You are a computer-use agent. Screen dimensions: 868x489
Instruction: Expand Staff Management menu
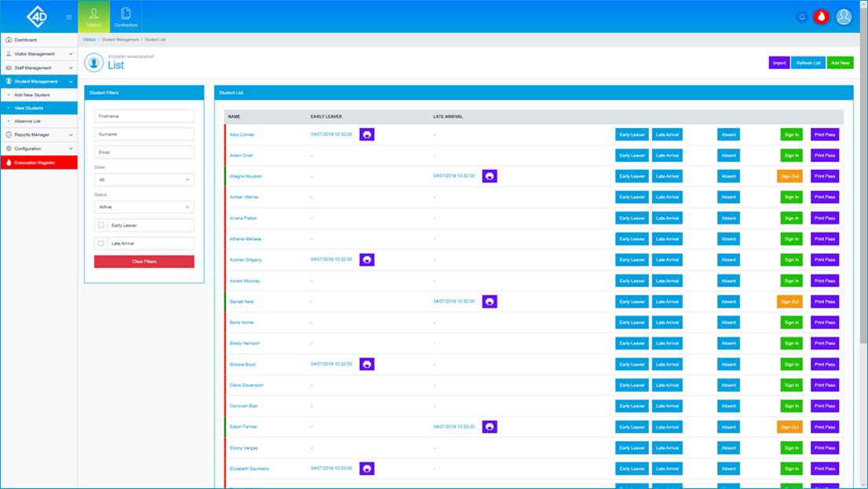(x=38, y=68)
